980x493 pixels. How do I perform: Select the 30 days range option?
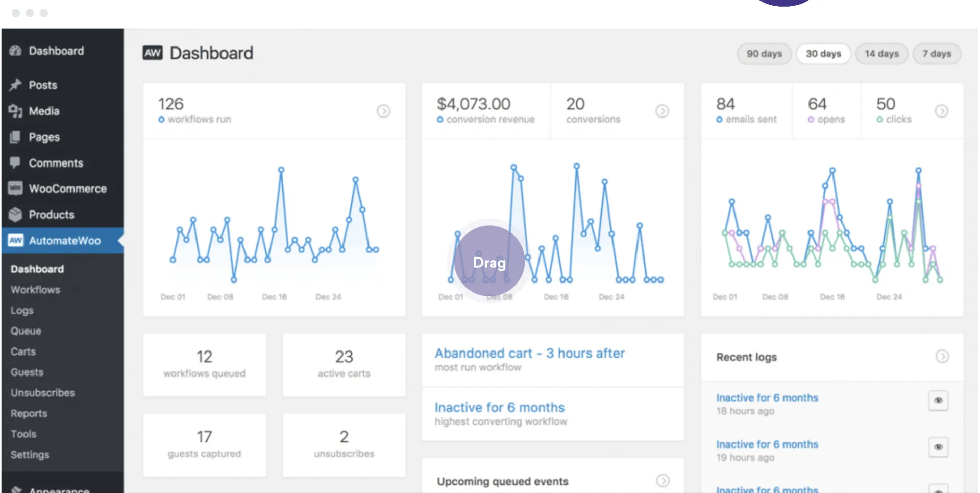[823, 54]
